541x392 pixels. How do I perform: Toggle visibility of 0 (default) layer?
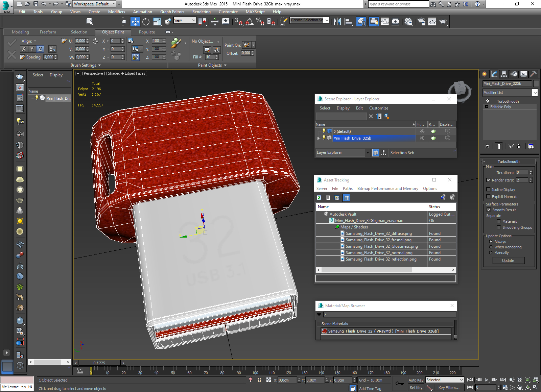pyautogui.click(x=324, y=131)
